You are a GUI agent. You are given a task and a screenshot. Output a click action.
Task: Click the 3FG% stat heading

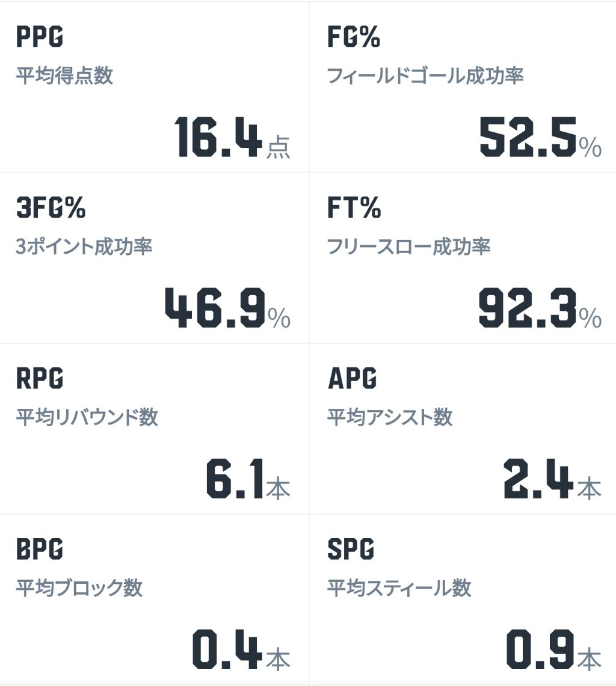(51, 208)
